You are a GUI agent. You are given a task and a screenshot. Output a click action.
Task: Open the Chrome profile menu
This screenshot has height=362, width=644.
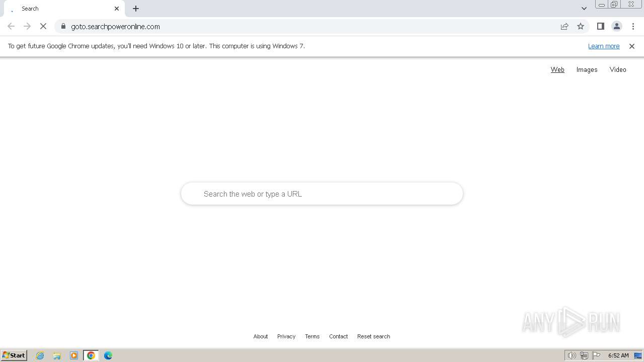[616, 26]
